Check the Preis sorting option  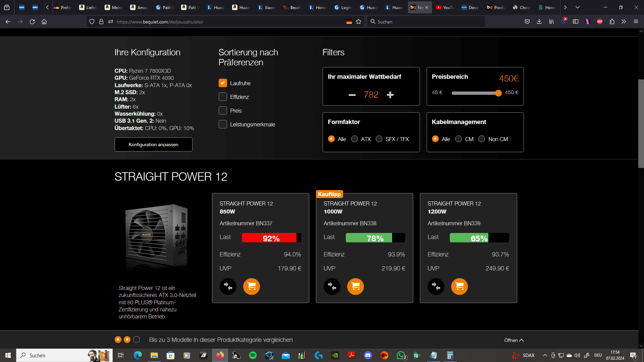tap(223, 111)
